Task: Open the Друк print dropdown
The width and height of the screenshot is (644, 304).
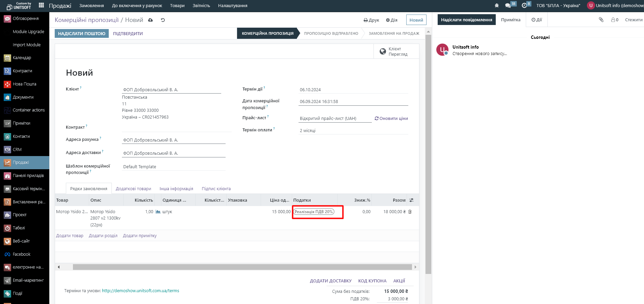Action: [371, 20]
